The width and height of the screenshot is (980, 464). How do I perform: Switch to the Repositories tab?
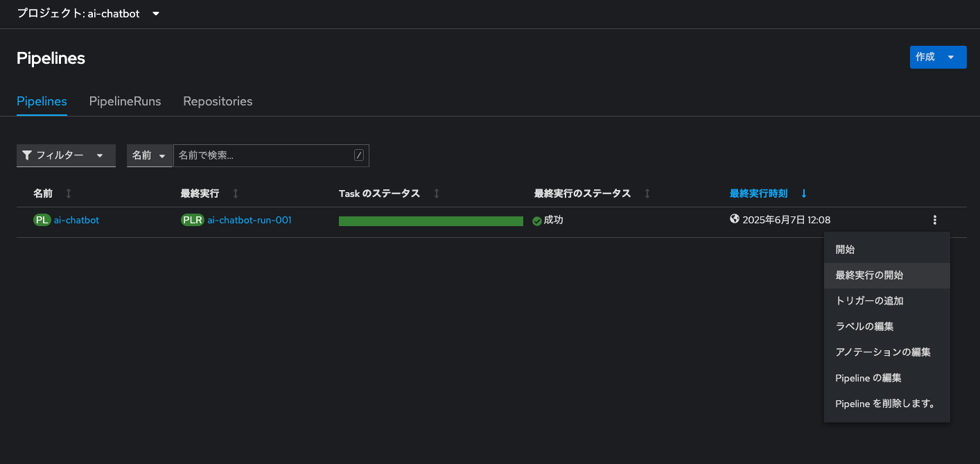[218, 101]
